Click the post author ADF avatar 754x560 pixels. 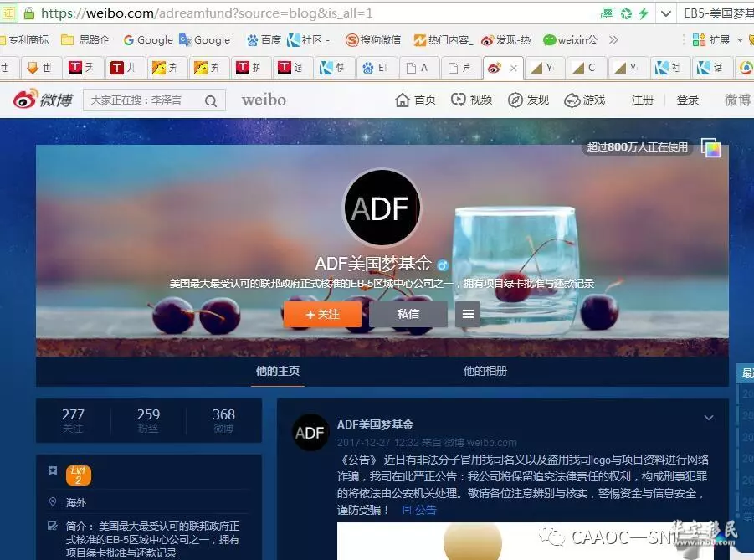(310, 433)
